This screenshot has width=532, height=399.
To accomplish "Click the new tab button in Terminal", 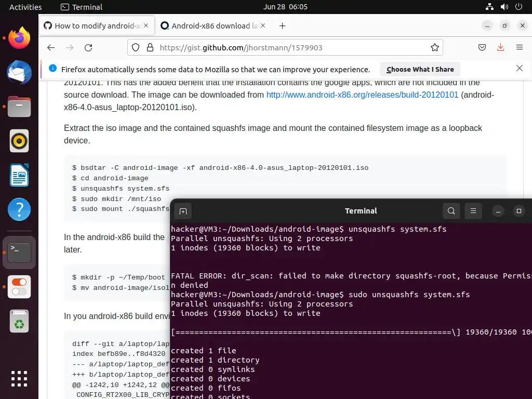I will click(183, 211).
